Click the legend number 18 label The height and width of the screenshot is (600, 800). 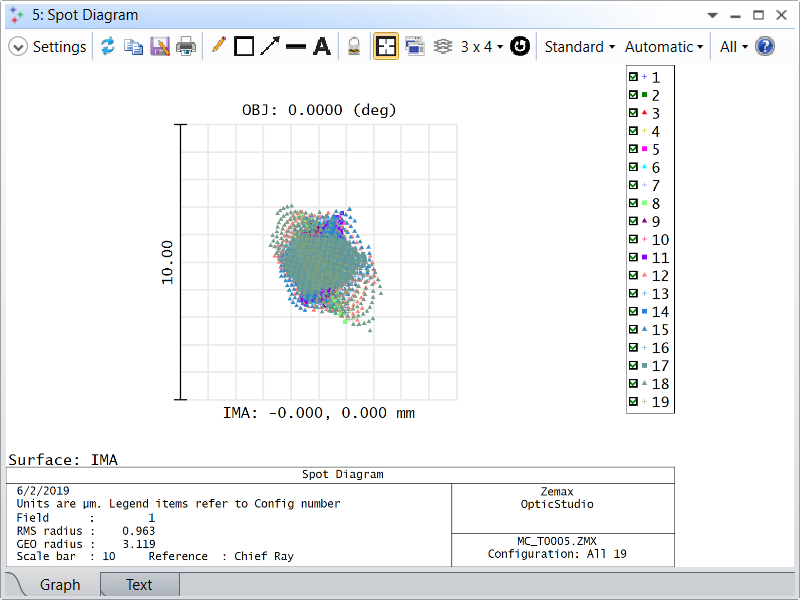click(660, 384)
